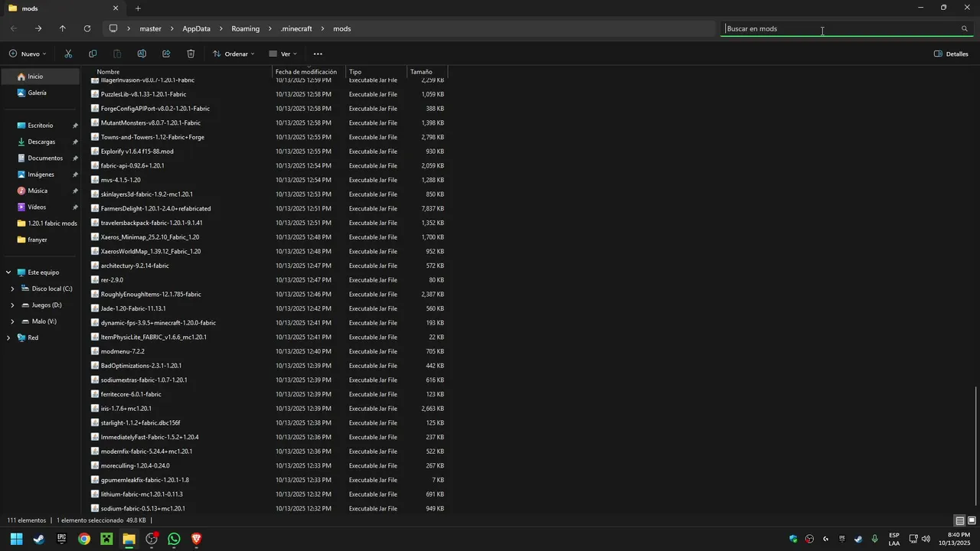980x551 pixels.
Task: Expand Disco local (C:) node
Action: pyautogui.click(x=12, y=289)
